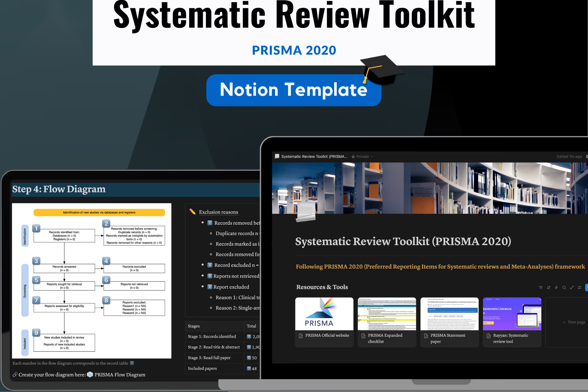The width and height of the screenshot is (588, 392).
Task: Open the PRISMA Statement paper card
Action: 449,322
